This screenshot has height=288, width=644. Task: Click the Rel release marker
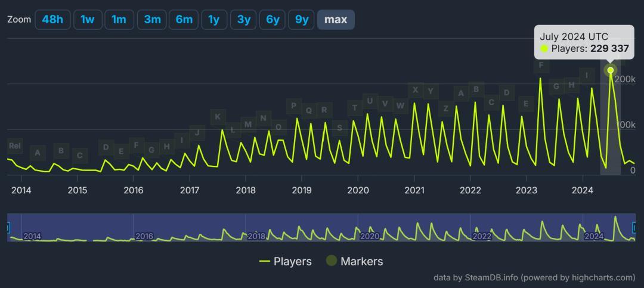(15, 146)
